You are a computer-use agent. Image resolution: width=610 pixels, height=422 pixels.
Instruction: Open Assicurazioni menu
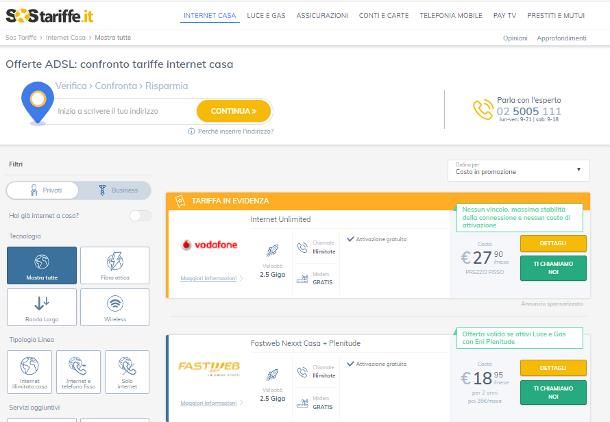322,16
